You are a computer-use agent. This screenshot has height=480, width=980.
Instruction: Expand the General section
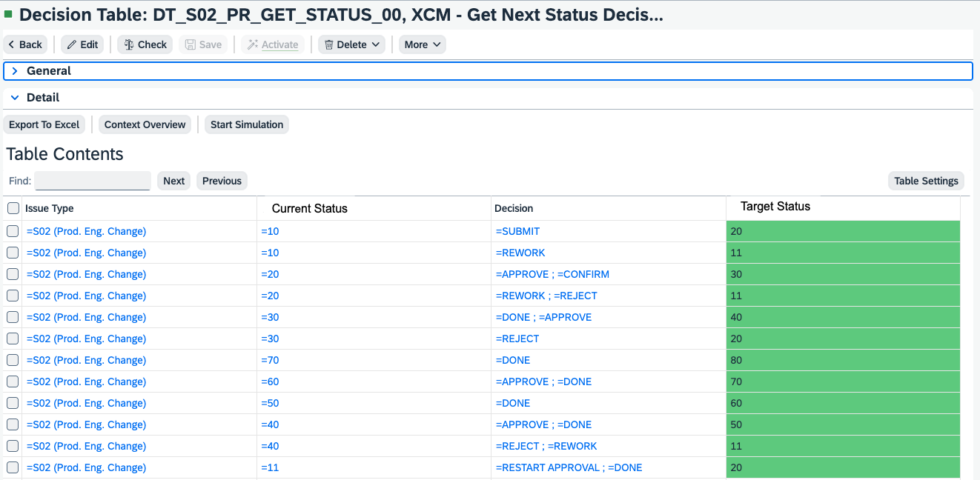(15, 71)
